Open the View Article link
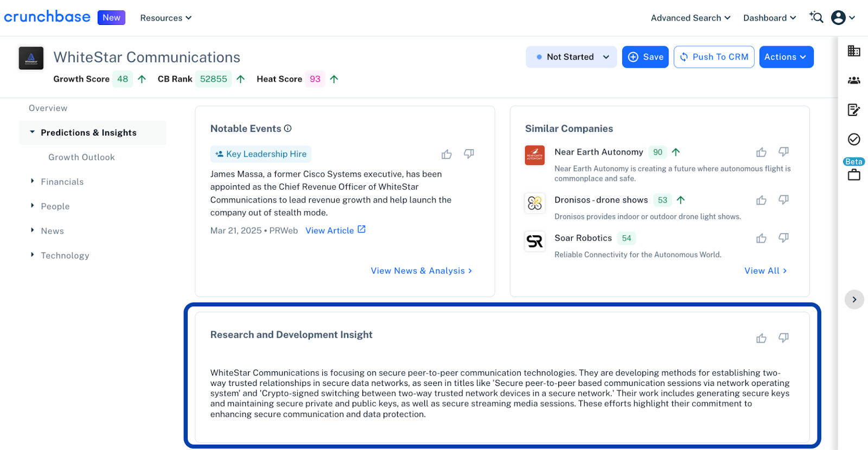Viewport: 868px width, 450px height. pos(335,230)
